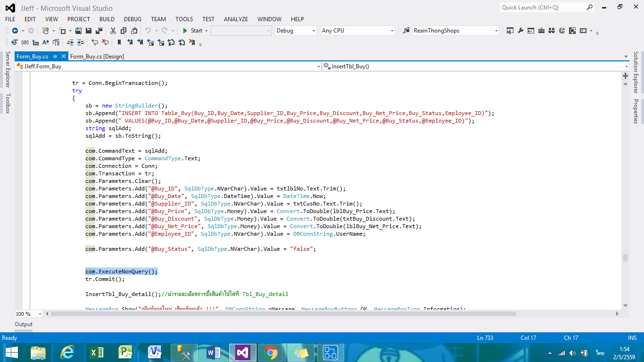The height and width of the screenshot is (362, 644).
Task: Click the Start debugging button
Action: coord(193,31)
